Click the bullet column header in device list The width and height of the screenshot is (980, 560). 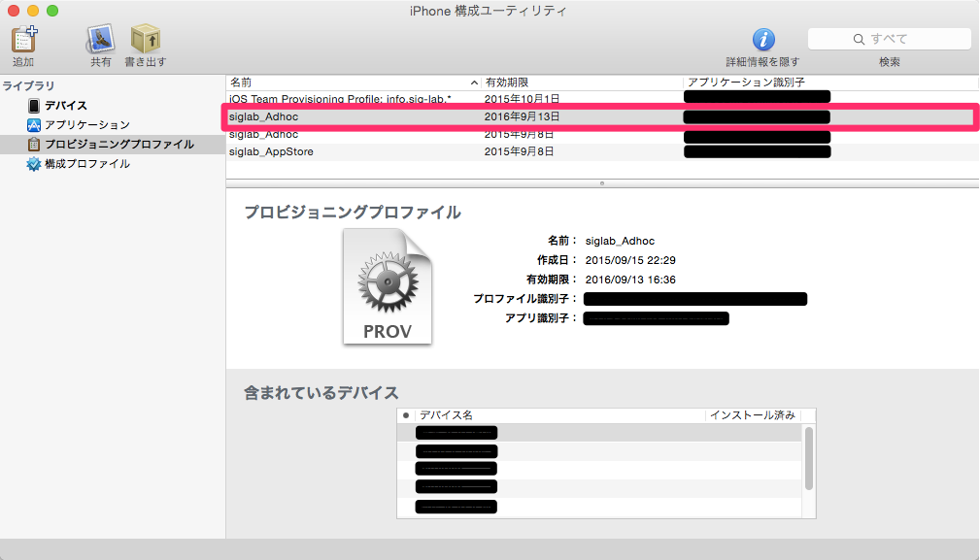point(406,415)
